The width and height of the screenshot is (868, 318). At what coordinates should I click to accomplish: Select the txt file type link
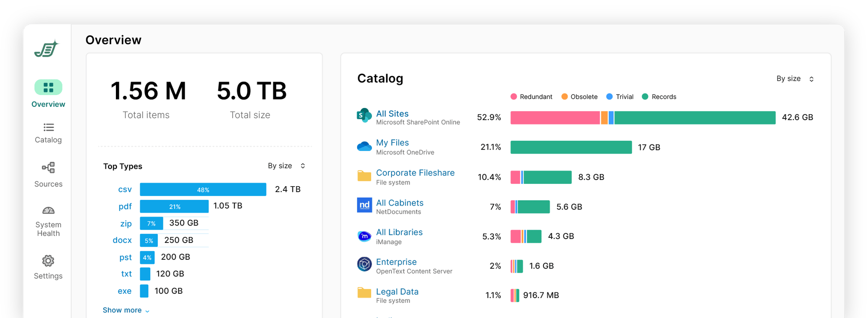pyautogui.click(x=126, y=274)
